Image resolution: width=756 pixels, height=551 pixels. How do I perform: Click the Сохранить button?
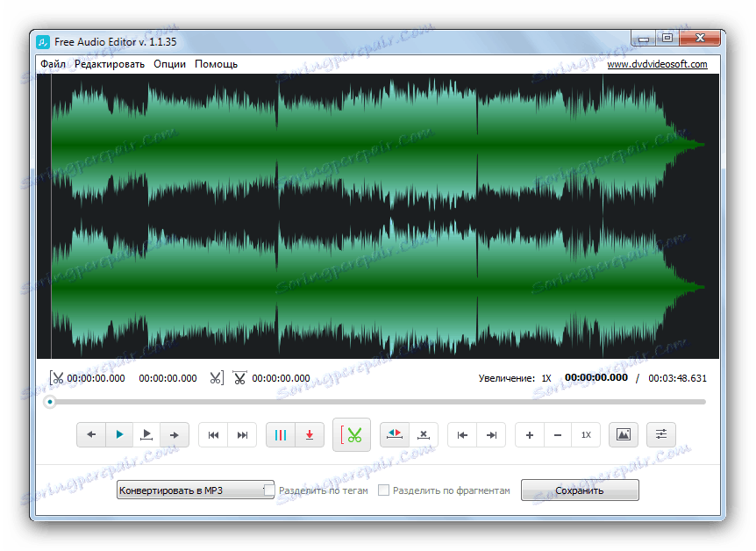pos(580,490)
